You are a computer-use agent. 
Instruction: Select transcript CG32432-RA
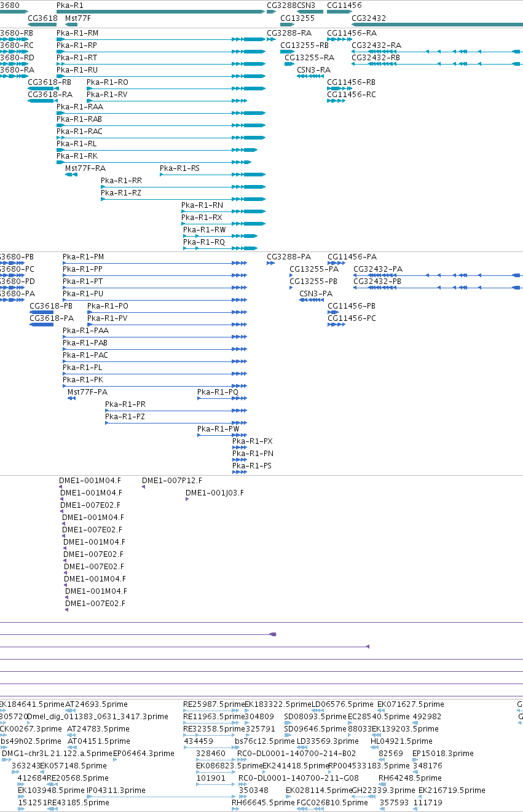(376, 45)
